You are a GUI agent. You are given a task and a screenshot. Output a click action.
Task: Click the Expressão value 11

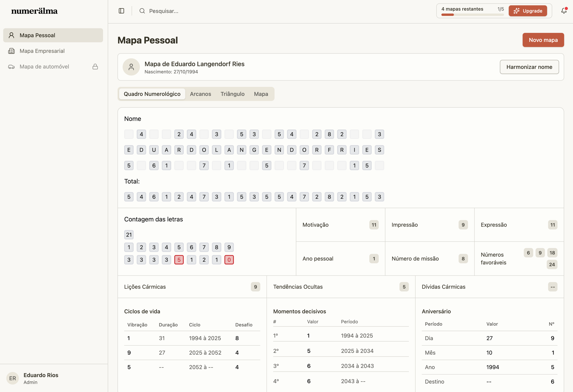point(553,225)
